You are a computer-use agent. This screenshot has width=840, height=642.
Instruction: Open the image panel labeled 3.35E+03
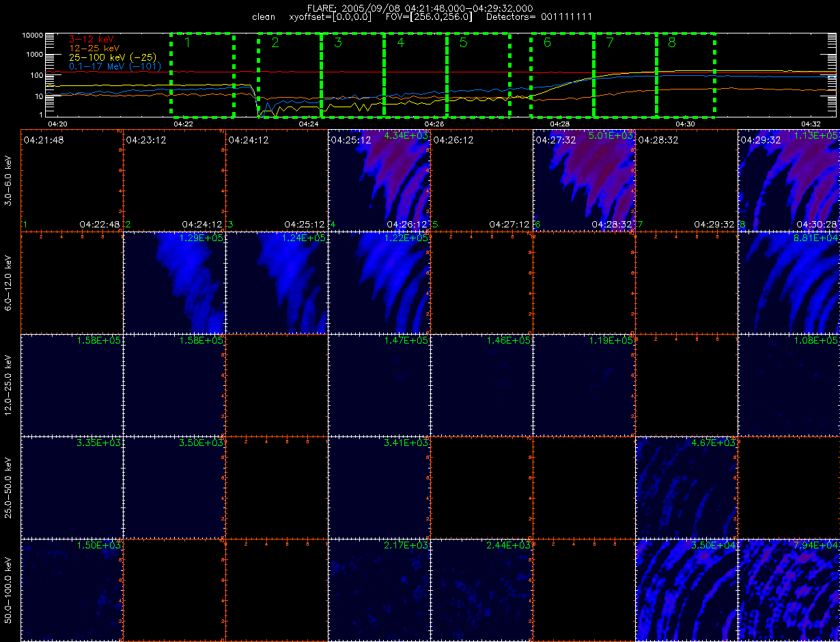pos(72,487)
